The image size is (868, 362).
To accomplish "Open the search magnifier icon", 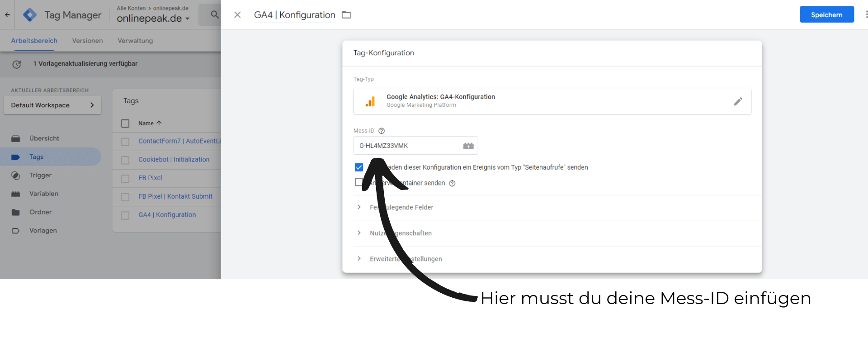I will (x=215, y=14).
